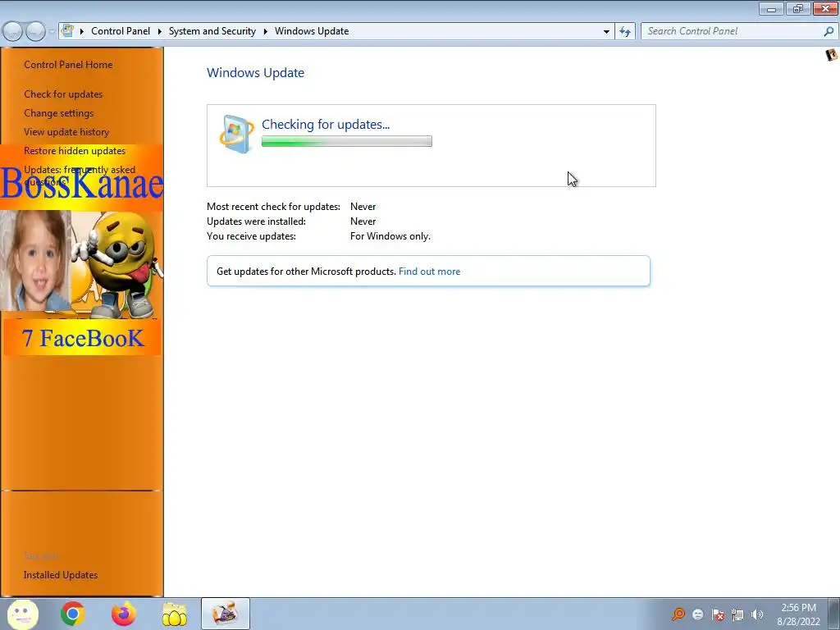This screenshot has height=630, width=840.
Task: Refresh the Windows Update page
Action: [x=625, y=32]
